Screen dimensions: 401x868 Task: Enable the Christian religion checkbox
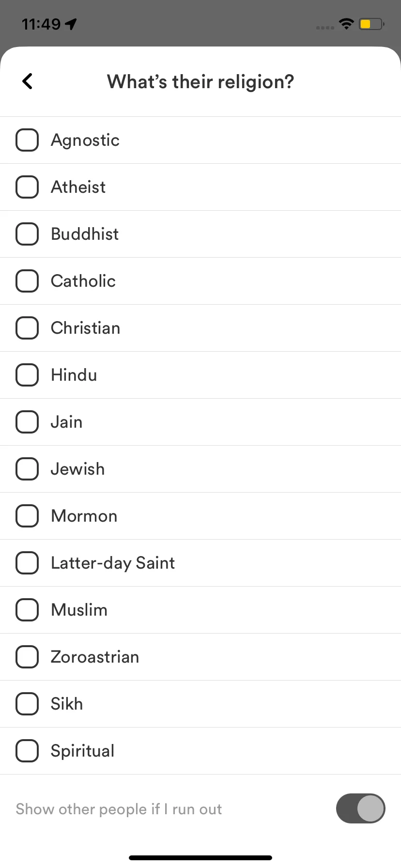coord(27,328)
